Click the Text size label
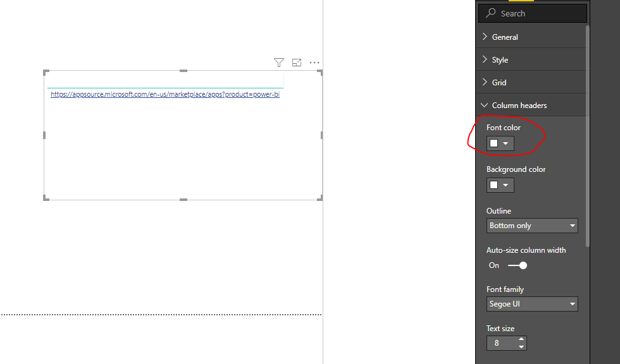The width and height of the screenshot is (620, 364). [x=500, y=329]
